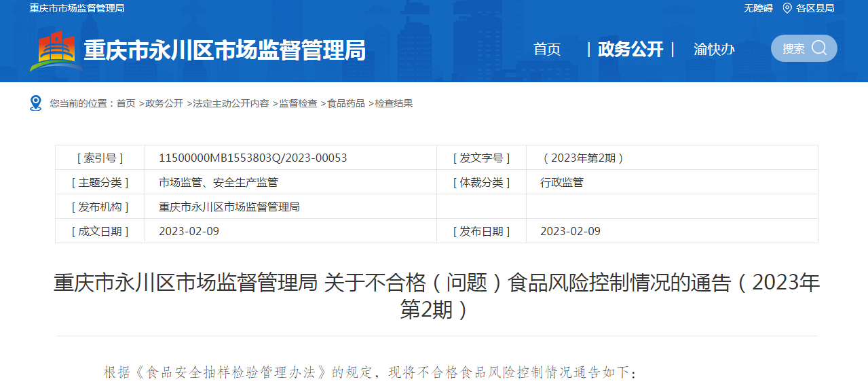This screenshot has height=388, width=868.
Task: Click the article title heading
Action: pos(436,296)
